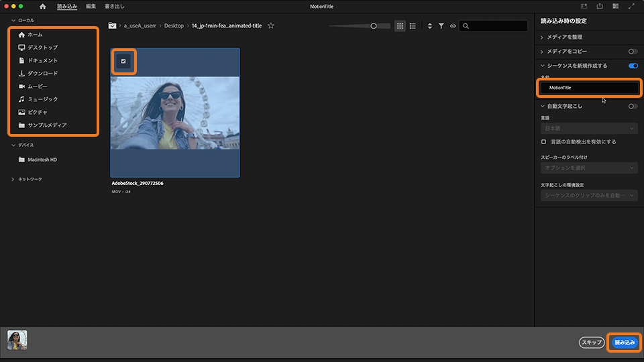Adjust the thumbnail size slider
Image resolution: width=644 pixels, height=362 pixels.
click(x=374, y=26)
